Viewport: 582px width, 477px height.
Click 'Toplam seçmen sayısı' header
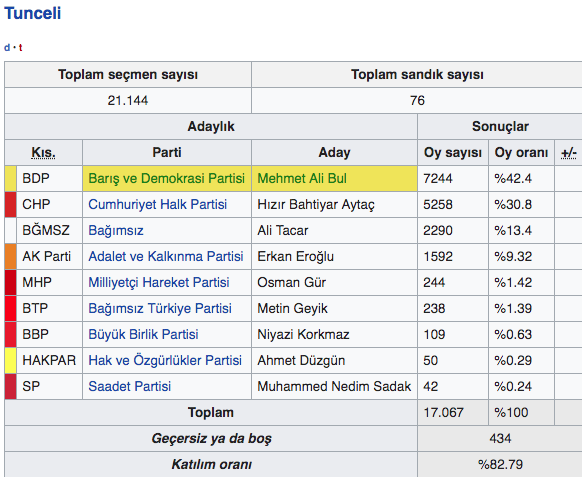(128, 75)
